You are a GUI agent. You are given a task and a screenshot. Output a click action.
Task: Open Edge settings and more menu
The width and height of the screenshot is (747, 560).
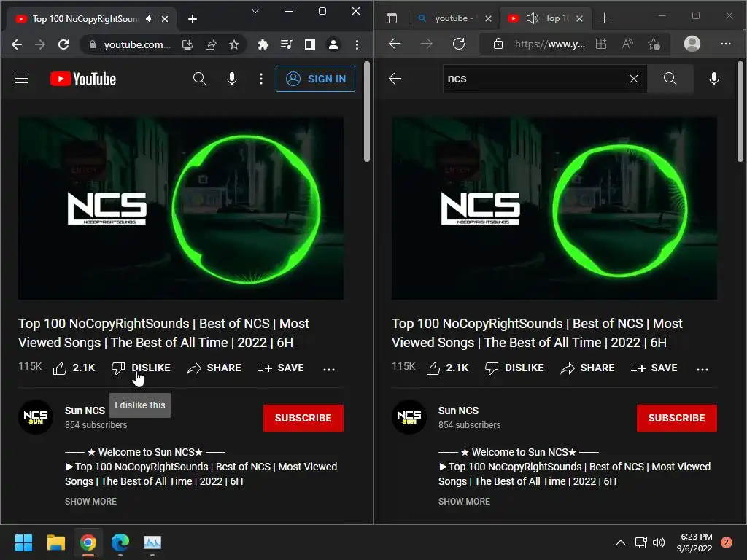click(x=726, y=44)
